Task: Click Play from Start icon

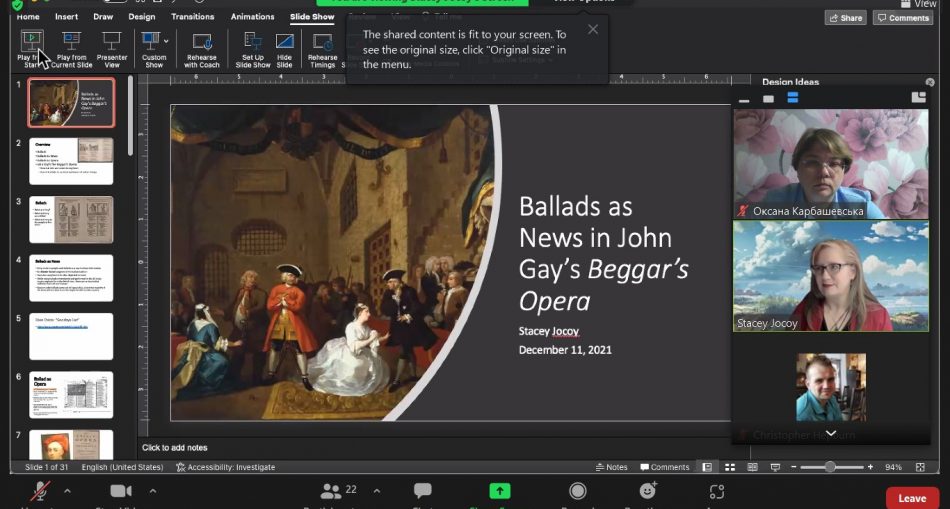Action: 31,40
